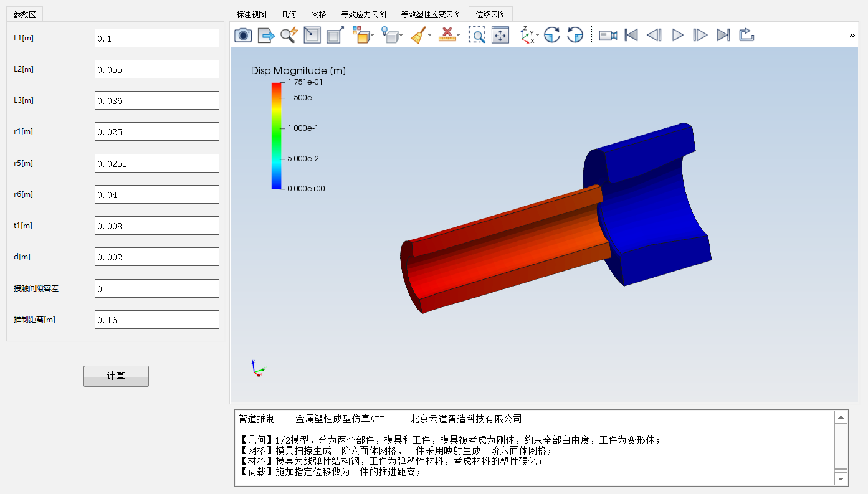Jump to last animation frame
868x494 pixels.
723,35
